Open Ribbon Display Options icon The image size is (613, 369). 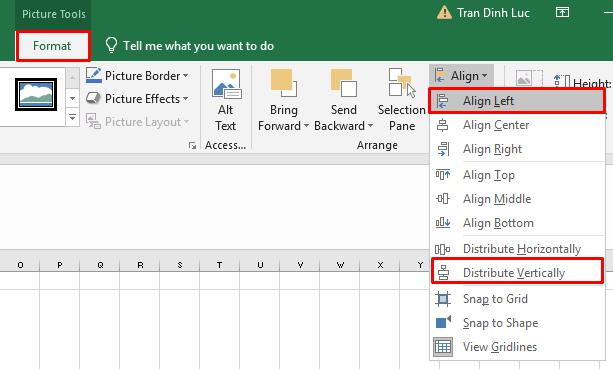click(x=562, y=13)
